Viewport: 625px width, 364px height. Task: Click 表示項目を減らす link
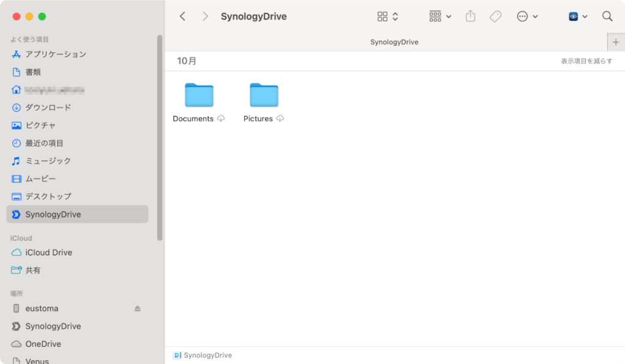pyautogui.click(x=587, y=61)
